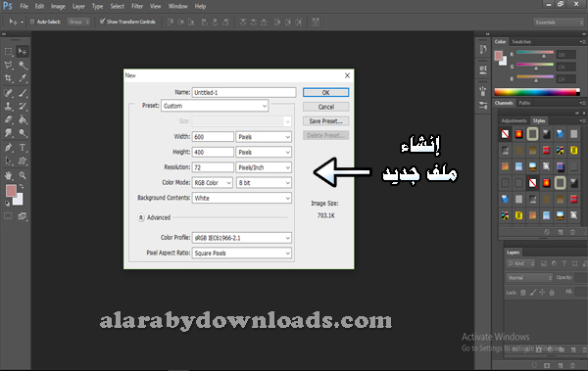Screen dimensions: 588x371
Task: Open the Essentials workspace dropdown
Action: pos(559,23)
